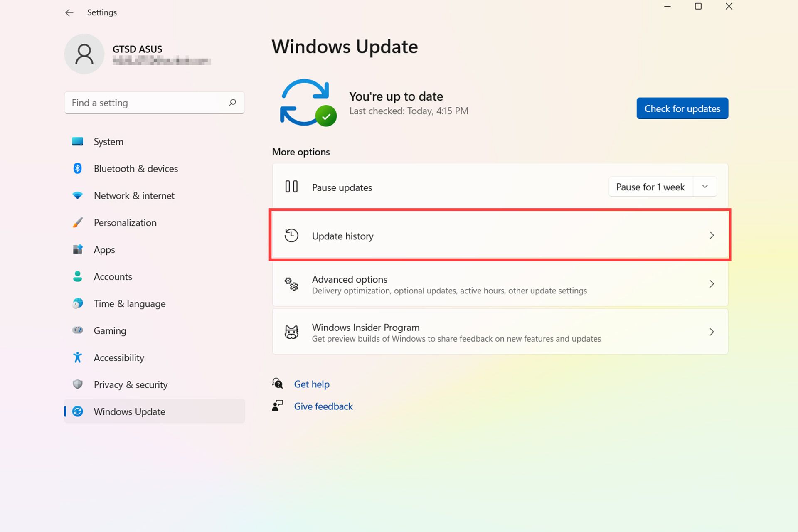The height and width of the screenshot is (532, 798).
Task: Open Bluetooth & devices settings icon
Action: [x=77, y=168]
